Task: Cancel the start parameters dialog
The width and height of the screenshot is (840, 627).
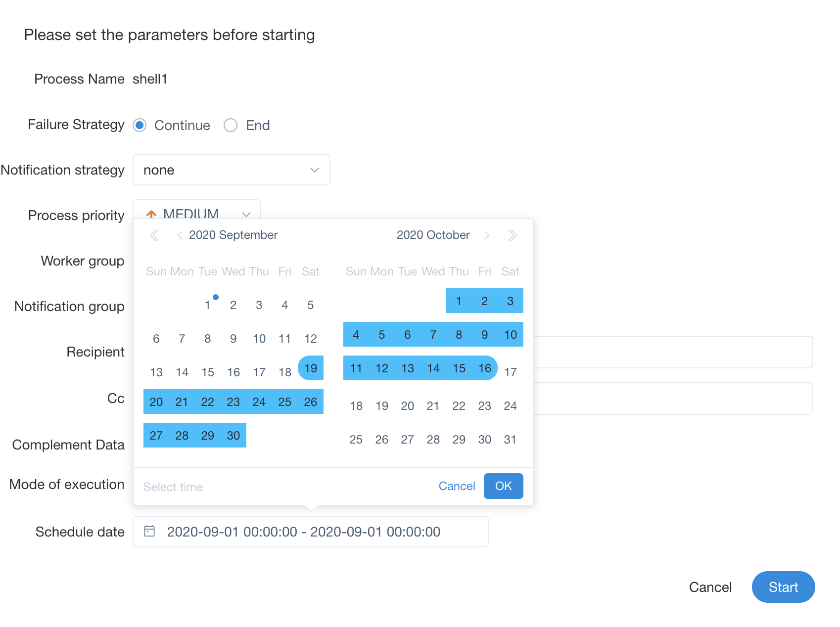Action: pos(710,587)
